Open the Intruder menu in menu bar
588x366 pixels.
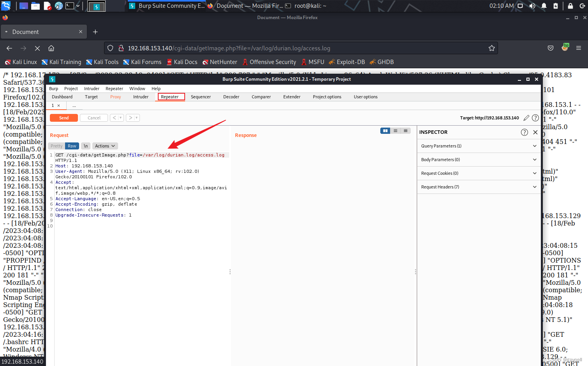point(92,89)
